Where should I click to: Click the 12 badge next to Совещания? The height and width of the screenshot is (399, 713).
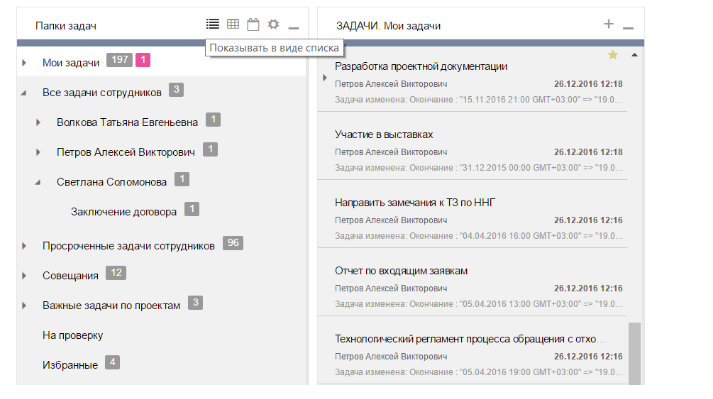116,273
